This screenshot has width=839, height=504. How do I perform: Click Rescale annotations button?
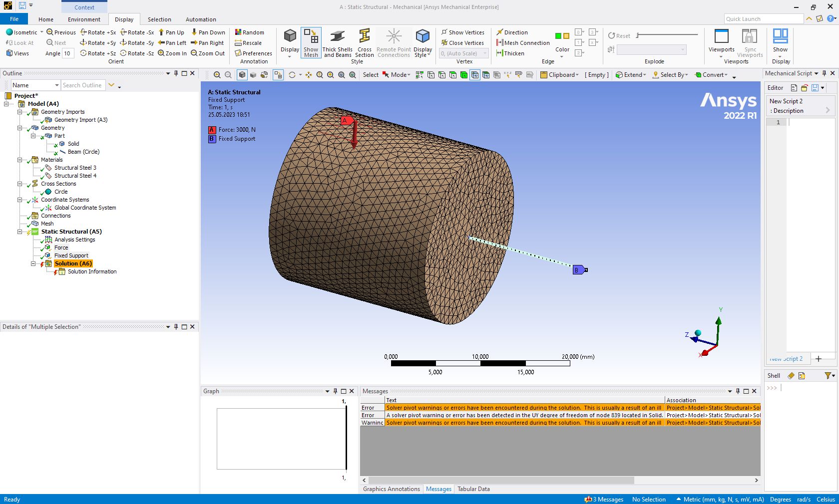pyautogui.click(x=248, y=43)
